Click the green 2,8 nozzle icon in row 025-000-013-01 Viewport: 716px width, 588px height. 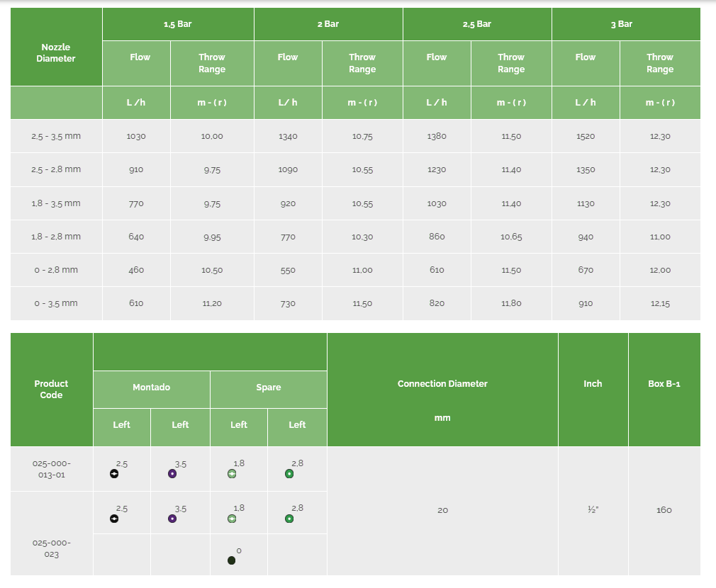289,474
